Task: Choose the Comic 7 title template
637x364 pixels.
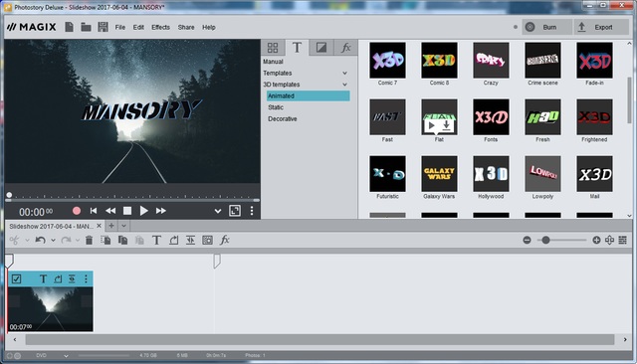Action: (x=387, y=60)
